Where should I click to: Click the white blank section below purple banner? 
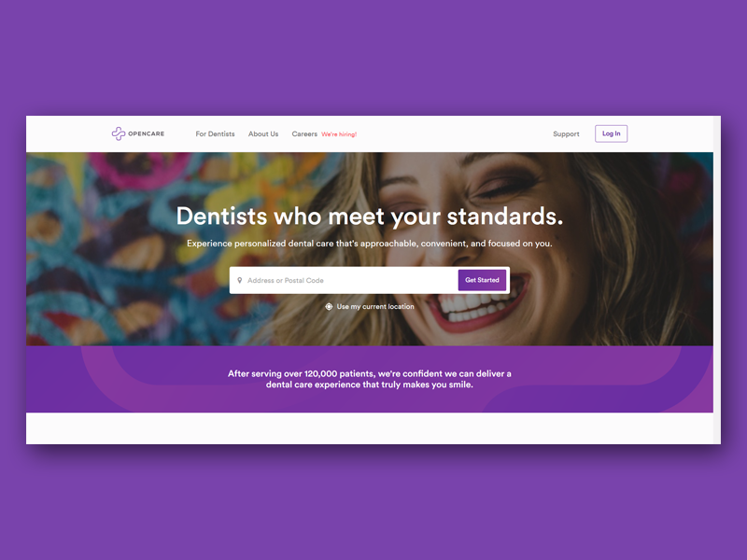tap(370, 428)
